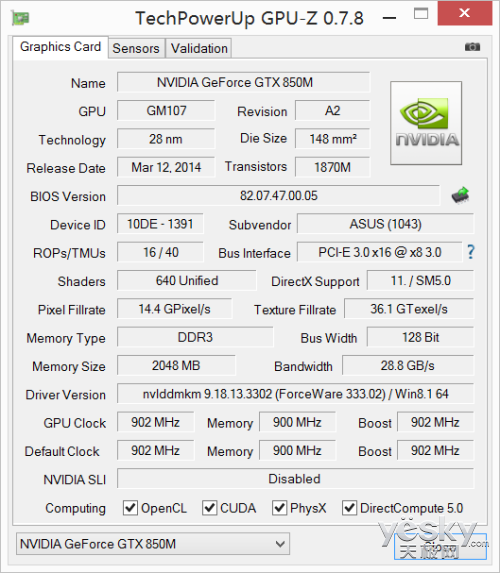Click the Device ID 10DE - 1391 field

160,224
